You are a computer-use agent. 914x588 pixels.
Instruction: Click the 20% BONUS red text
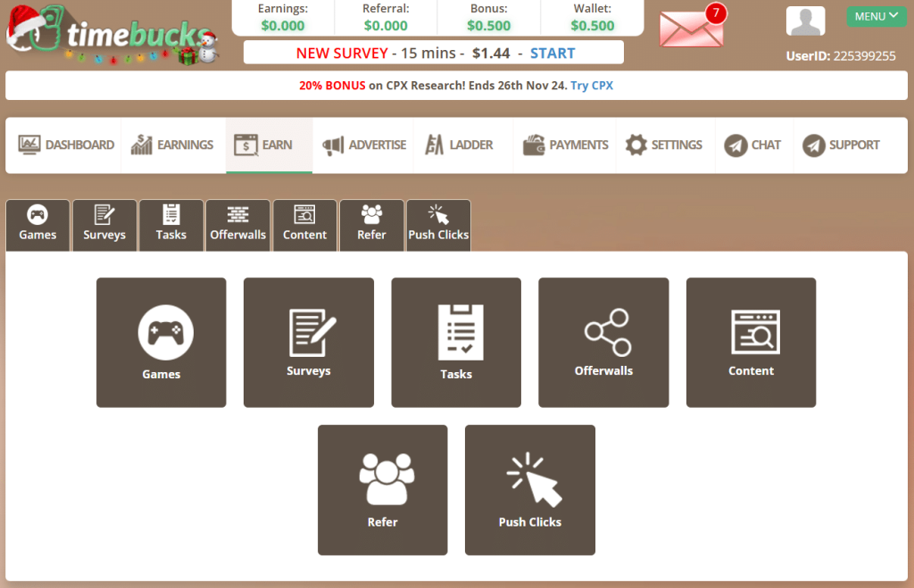tap(332, 85)
